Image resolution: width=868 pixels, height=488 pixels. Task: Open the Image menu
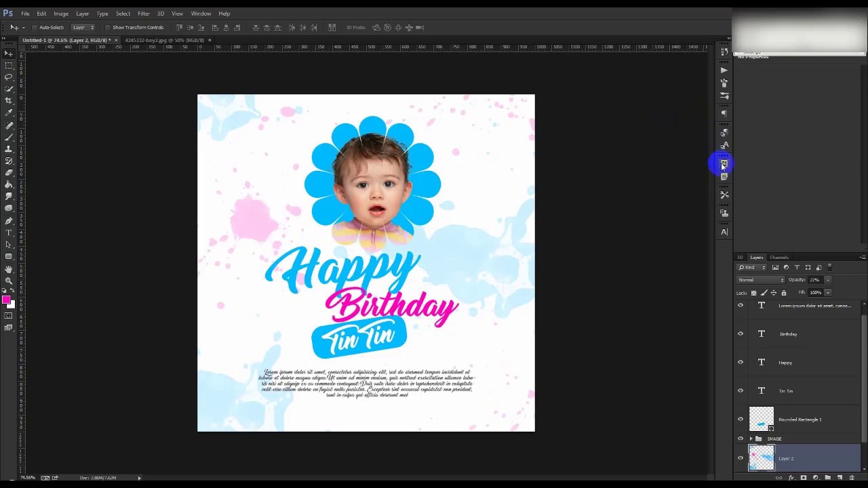click(61, 14)
